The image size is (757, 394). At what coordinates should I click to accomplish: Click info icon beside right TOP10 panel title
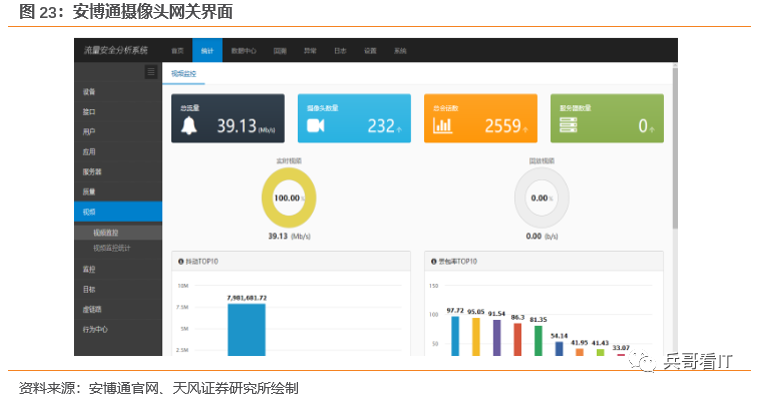(x=434, y=261)
